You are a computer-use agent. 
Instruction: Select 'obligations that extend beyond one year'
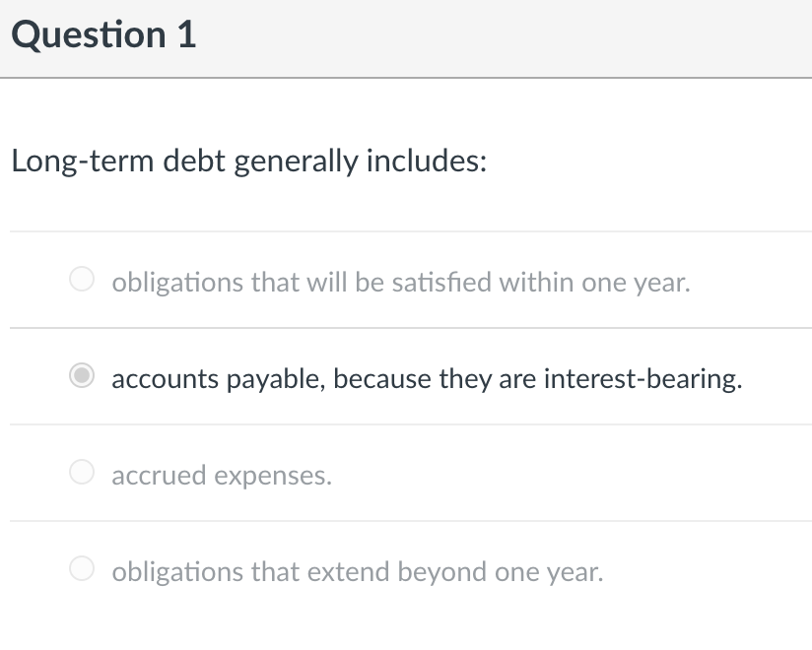(x=82, y=569)
